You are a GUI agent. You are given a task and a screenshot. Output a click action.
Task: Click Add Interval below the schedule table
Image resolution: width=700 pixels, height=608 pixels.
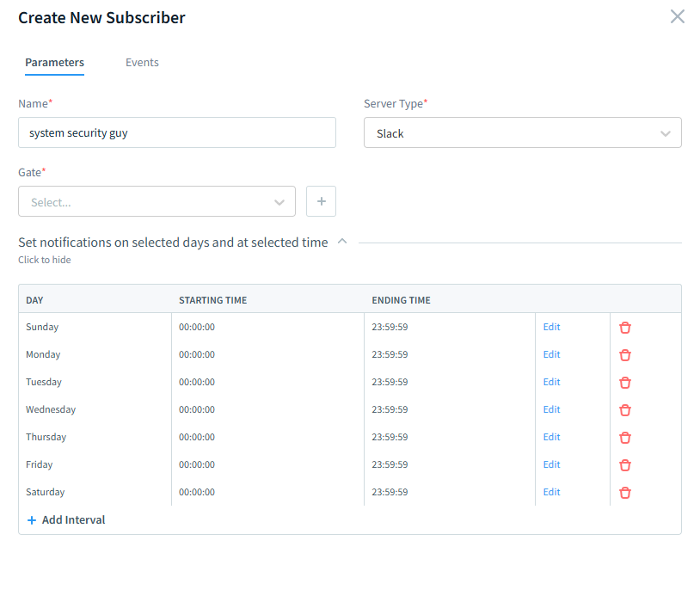(65, 519)
